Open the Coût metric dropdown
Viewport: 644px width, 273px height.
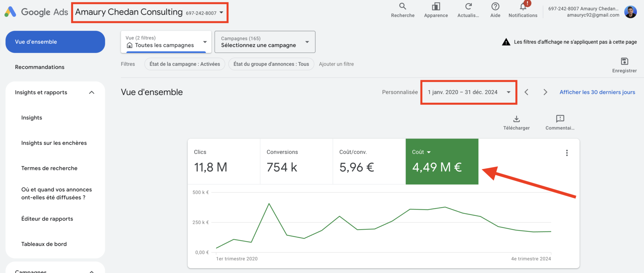(421, 152)
